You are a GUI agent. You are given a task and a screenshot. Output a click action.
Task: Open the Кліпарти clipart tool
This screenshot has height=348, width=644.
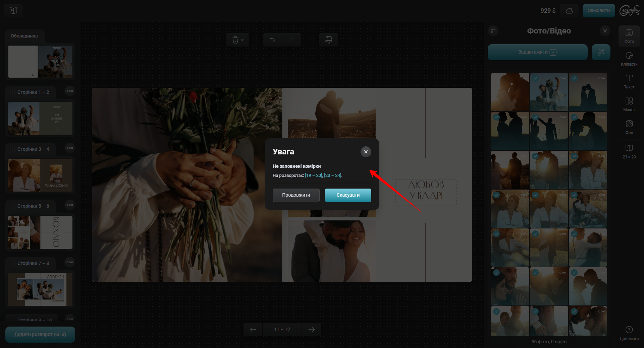pyautogui.click(x=629, y=59)
